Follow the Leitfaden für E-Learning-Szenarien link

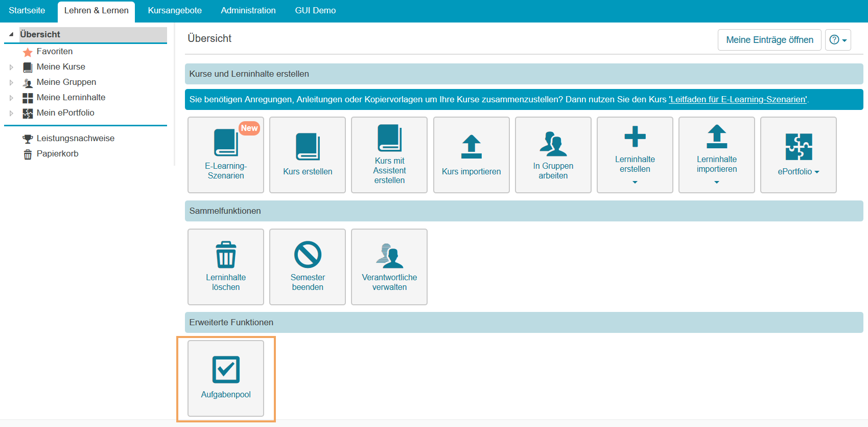[x=738, y=100]
